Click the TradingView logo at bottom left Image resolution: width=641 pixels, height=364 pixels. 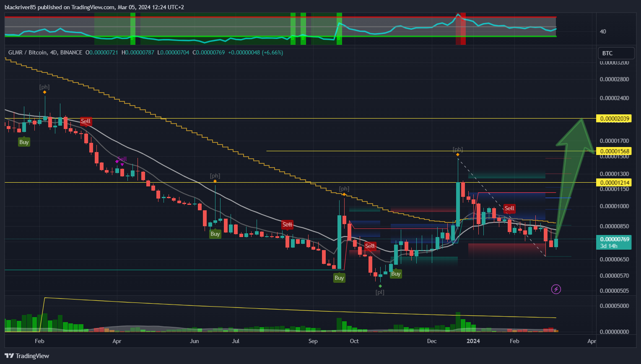pyautogui.click(x=27, y=356)
